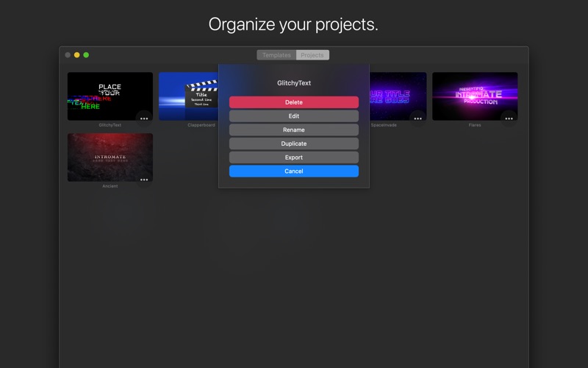Click the Ancient project label
The width and height of the screenshot is (588, 368).
110,186
